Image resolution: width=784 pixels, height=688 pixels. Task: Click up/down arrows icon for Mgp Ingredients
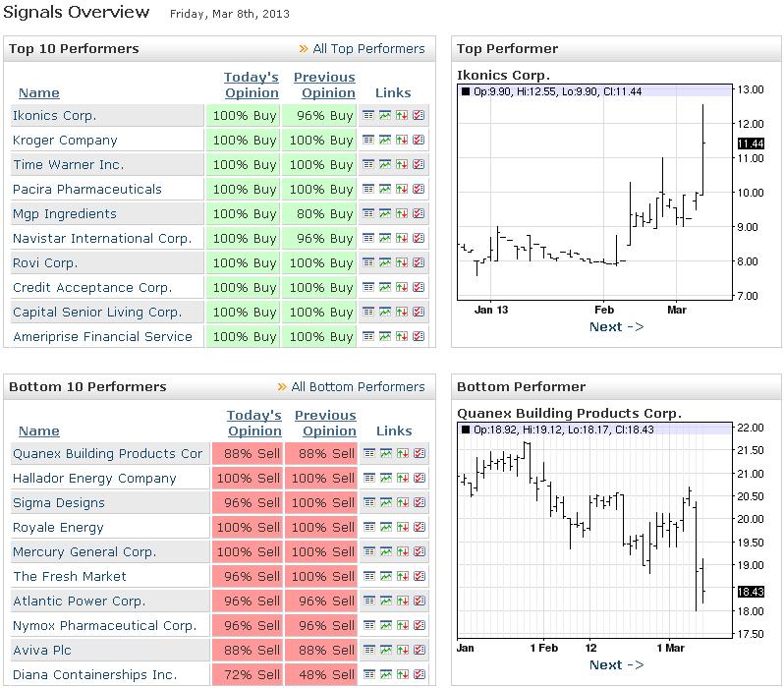(x=402, y=213)
